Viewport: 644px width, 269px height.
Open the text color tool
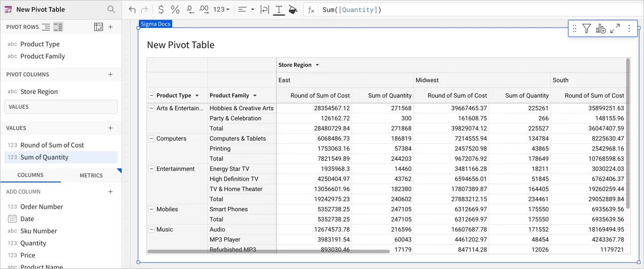click(x=279, y=10)
